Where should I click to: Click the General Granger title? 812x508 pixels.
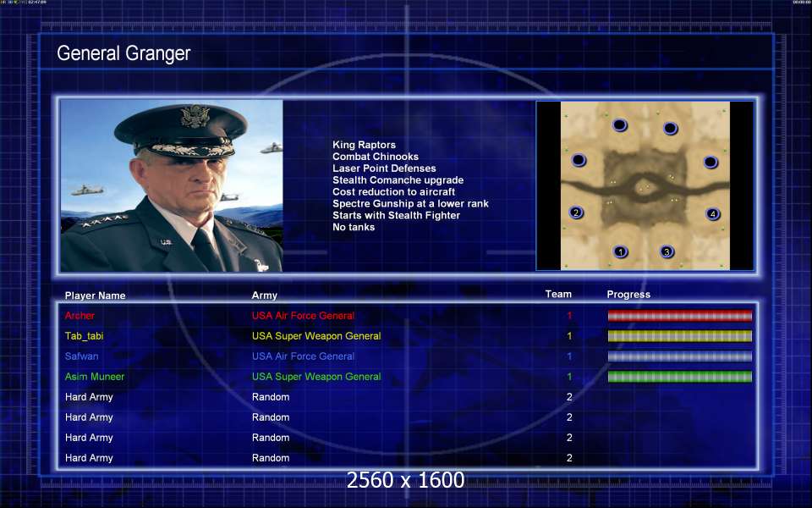point(123,52)
